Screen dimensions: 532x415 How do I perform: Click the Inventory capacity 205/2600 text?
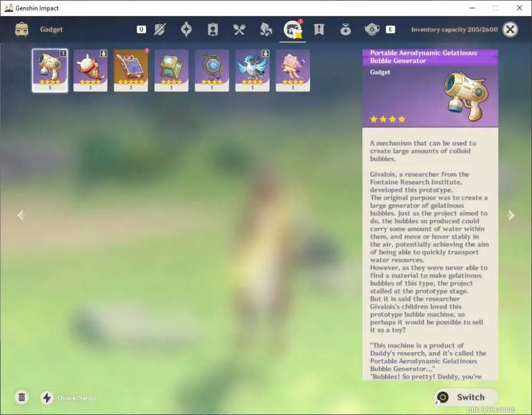tap(454, 29)
